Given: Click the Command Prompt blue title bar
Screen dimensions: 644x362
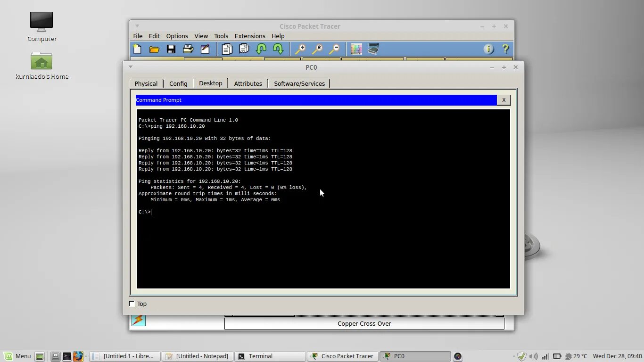Looking at the screenshot, I should click(316, 100).
